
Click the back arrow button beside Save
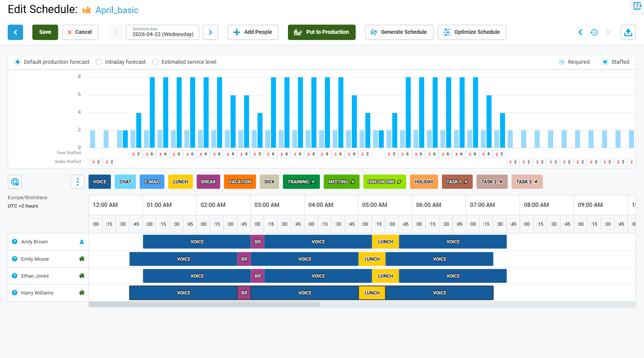point(15,32)
